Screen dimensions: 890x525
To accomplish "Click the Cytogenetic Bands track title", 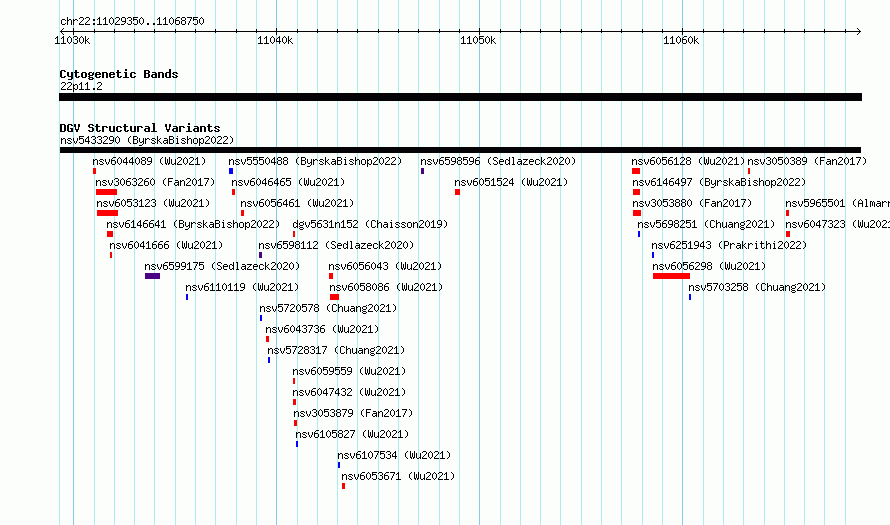I will [119, 74].
